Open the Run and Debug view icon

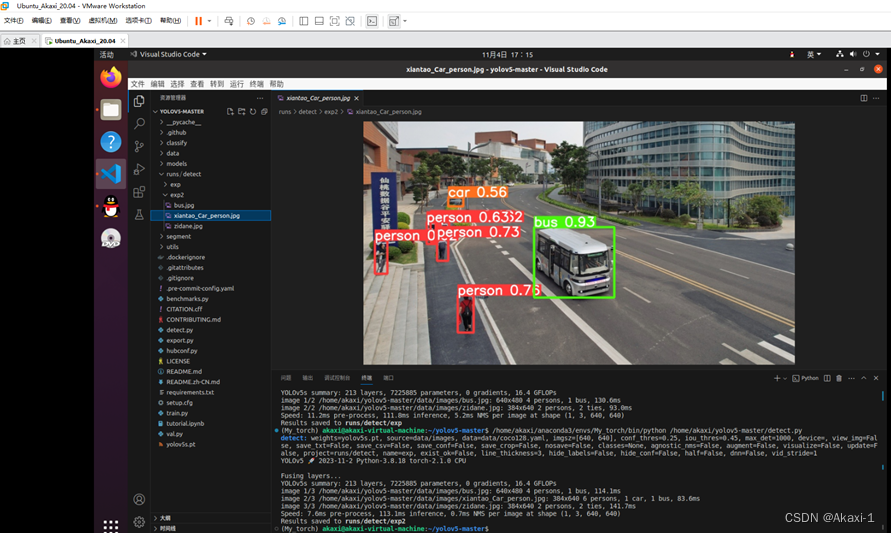click(139, 169)
